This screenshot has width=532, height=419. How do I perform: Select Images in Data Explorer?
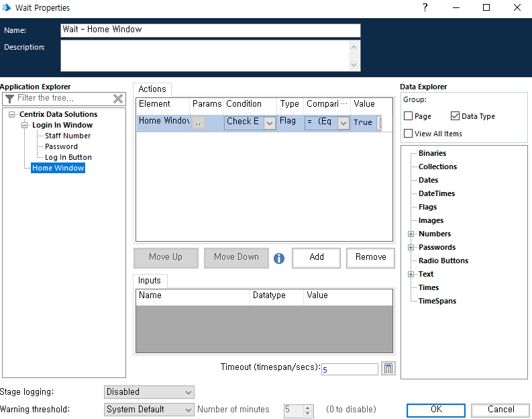click(431, 221)
